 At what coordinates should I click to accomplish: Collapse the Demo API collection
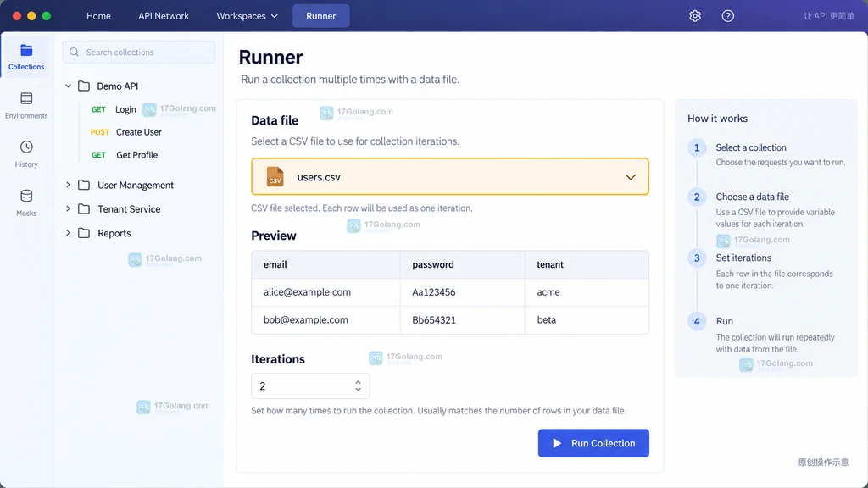click(68, 86)
